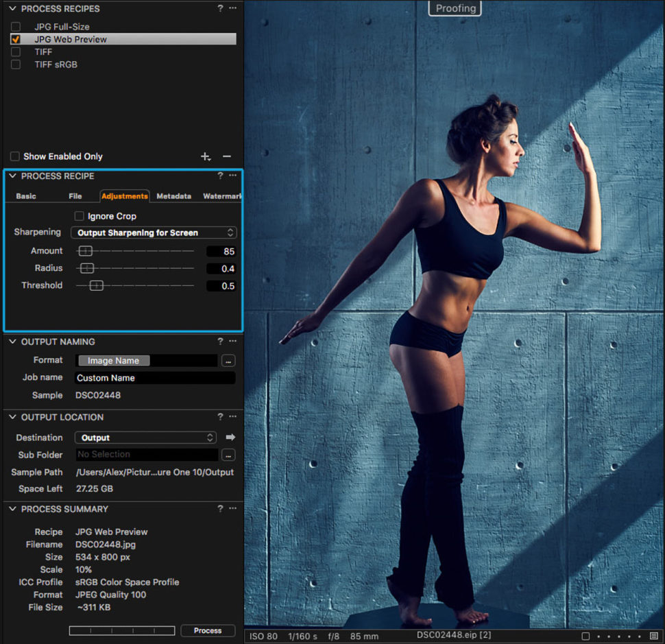Click the Proofing button above the image
This screenshot has height=644, width=665.
tap(455, 8)
